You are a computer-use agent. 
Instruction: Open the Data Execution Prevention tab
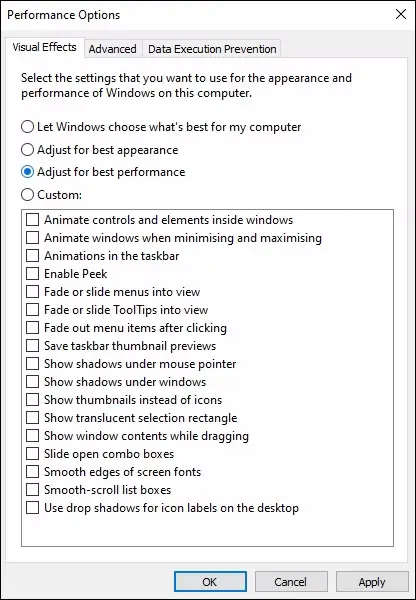[212, 49]
